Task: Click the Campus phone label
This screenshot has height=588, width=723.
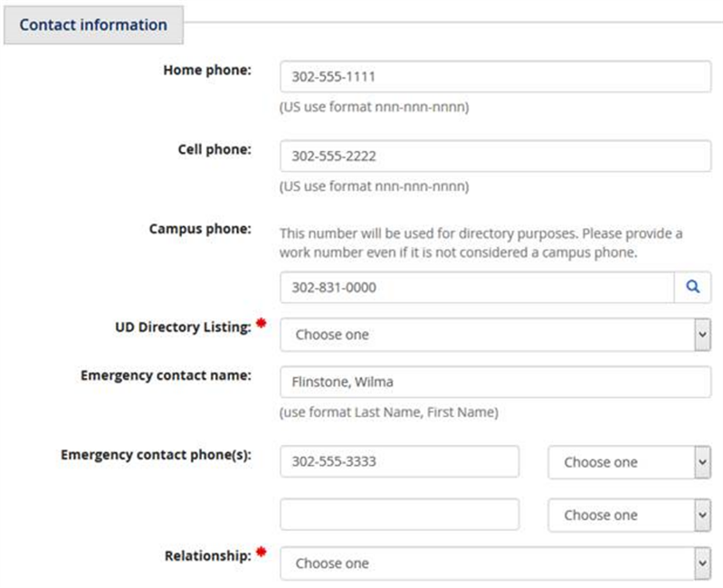Action: click(200, 229)
